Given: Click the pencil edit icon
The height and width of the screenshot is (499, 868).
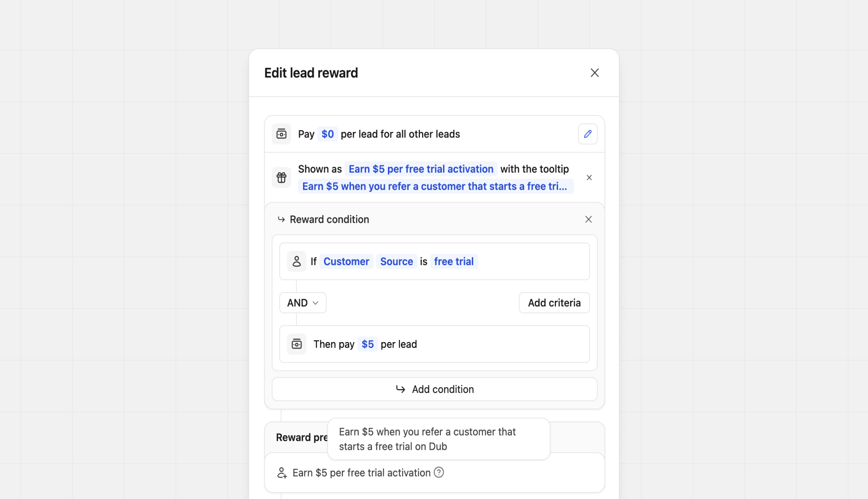Looking at the screenshot, I should coord(587,134).
